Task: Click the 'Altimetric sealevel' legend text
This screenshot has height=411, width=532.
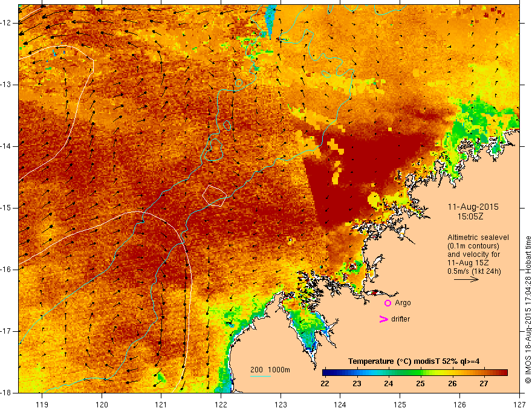Action: click(478, 238)
